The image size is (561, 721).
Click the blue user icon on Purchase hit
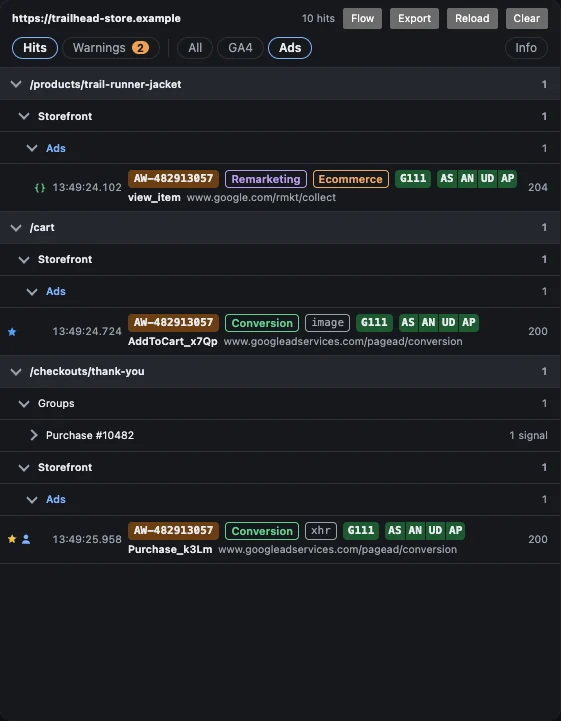click(26, 539)
